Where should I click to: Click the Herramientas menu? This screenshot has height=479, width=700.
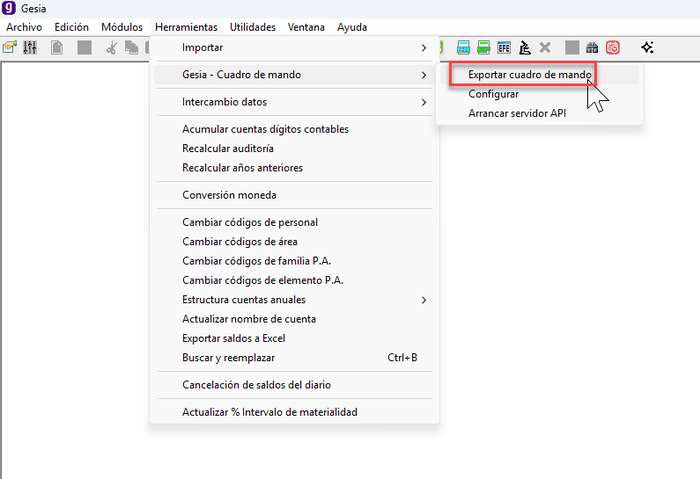pos(186,27)
